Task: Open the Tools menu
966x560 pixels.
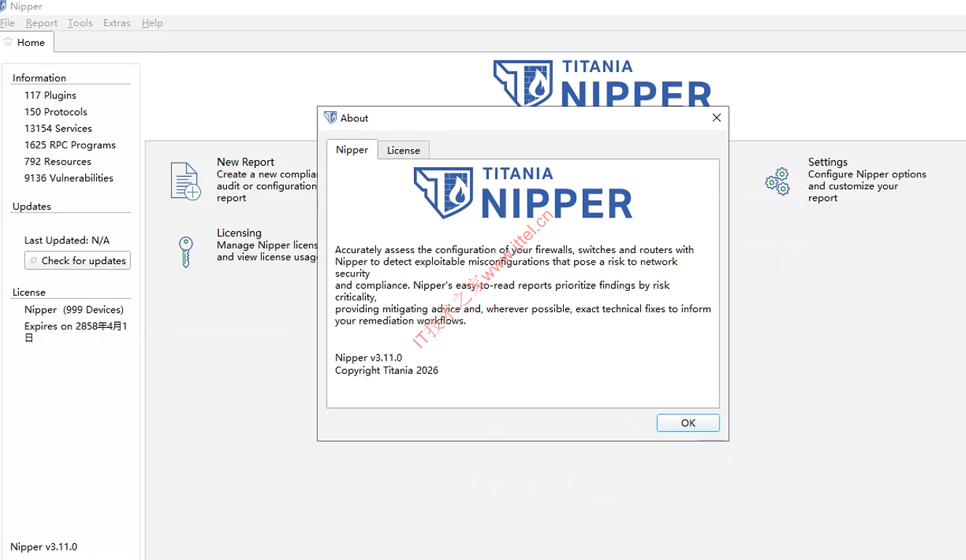Action: click(x=80, y=23)
